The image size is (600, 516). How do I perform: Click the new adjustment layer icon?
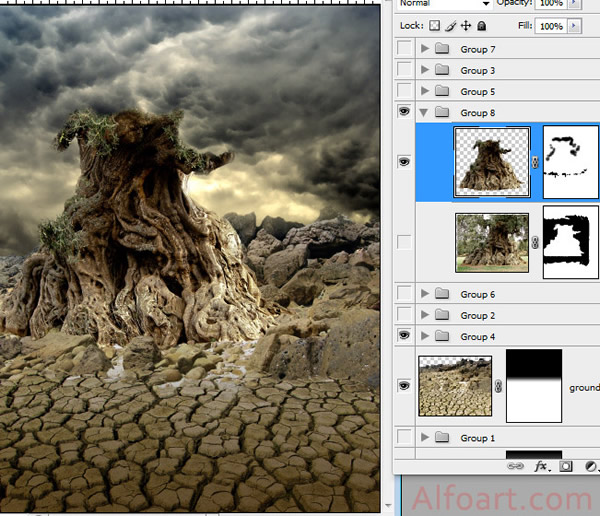[590, 466]
